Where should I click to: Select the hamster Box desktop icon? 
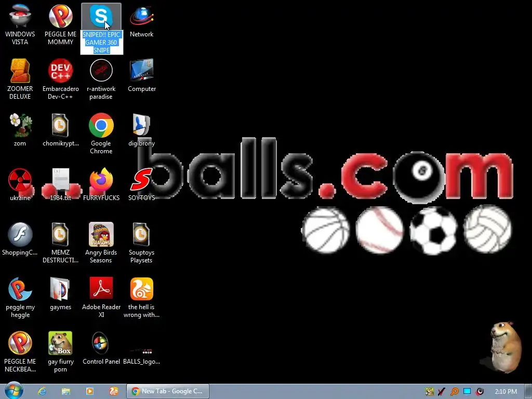[60, 343]
